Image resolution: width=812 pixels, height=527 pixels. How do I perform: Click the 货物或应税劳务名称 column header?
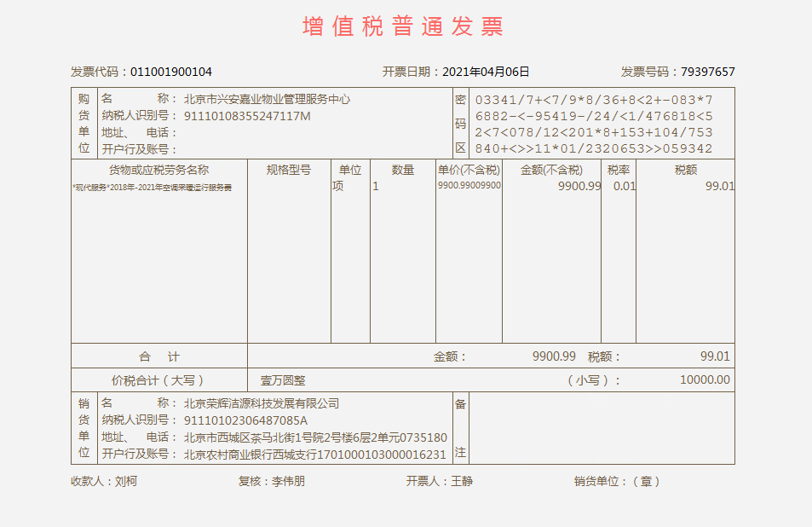click(158, 170)
